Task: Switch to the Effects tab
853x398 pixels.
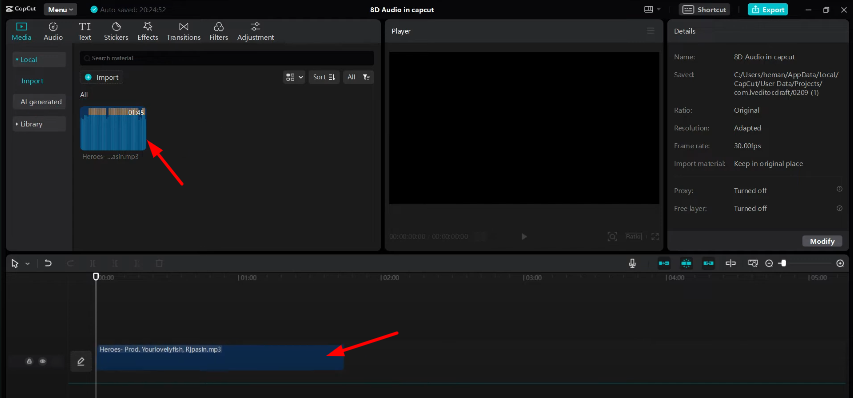Action: coord(147,32)
